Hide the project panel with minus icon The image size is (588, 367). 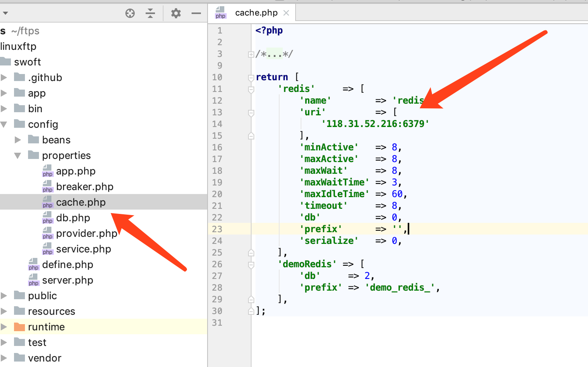point(196,14)
